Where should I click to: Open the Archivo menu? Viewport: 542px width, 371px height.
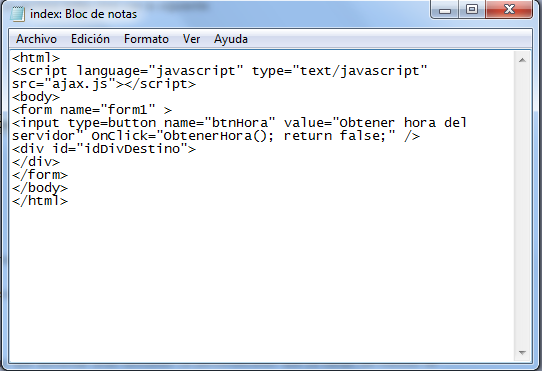click(x=36, y=39)
